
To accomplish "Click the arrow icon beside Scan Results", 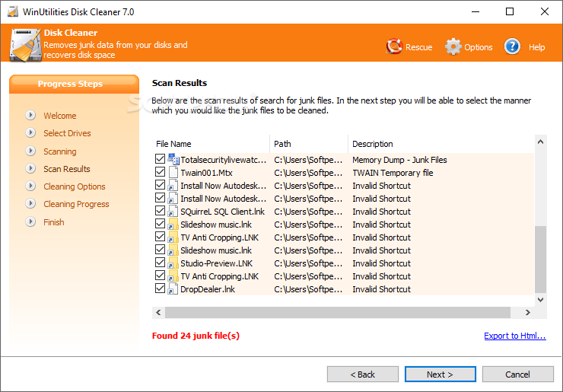I will point(30,168).
